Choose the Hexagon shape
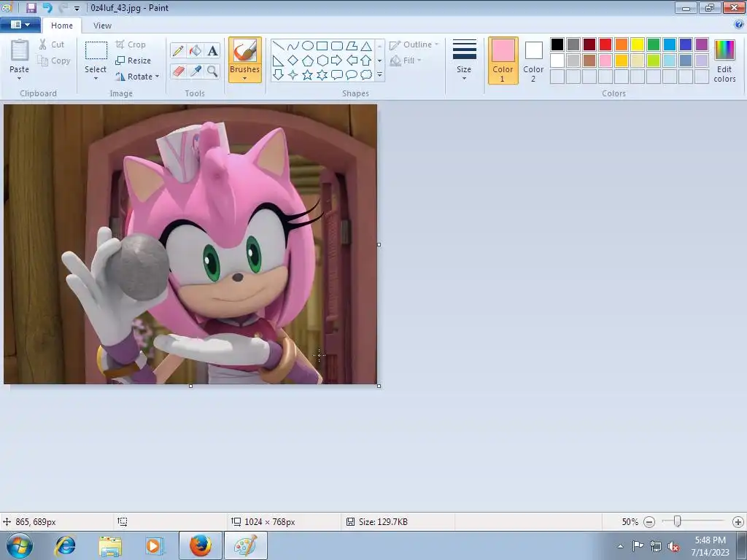This screenshot has height=560, width=747. pyautogui.click(x=322, y=61)
